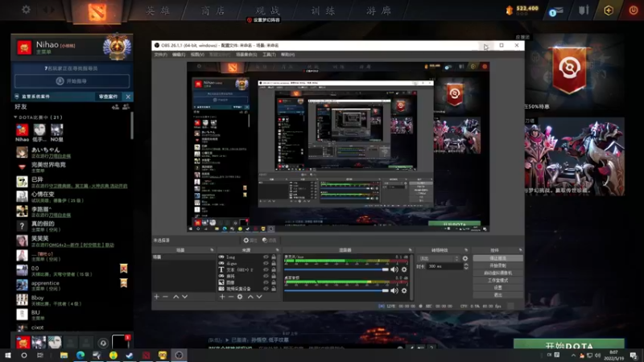Image resolution: width=644 pixels, height=362 pixels.
Task: Open the party voice chat icon near party avatars
Action: 103,343
